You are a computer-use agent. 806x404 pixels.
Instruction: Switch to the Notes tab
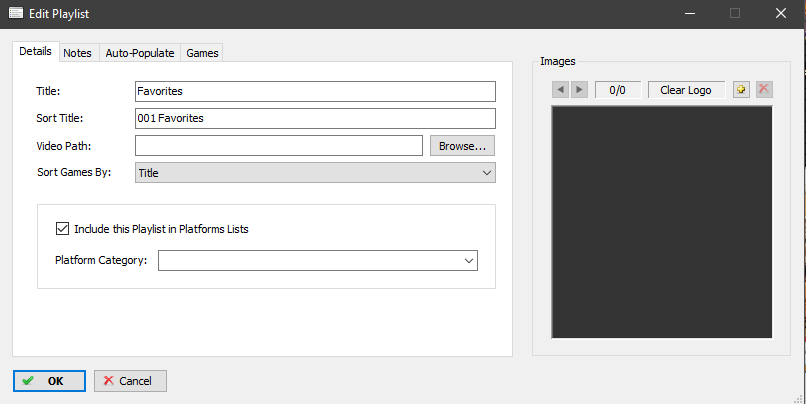pos(78,53)
